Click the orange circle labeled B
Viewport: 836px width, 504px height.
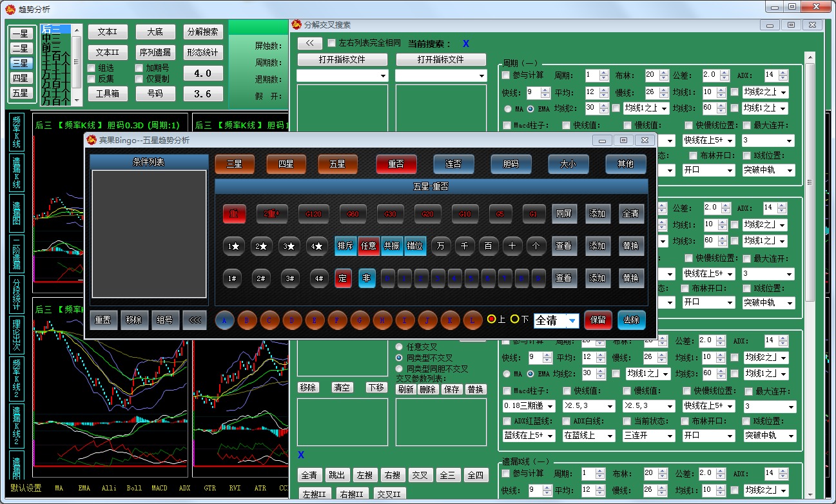click(247, 320)
